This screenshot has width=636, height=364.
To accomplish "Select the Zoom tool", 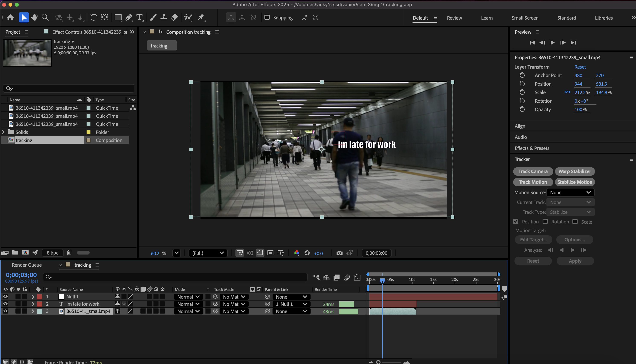I will pyautogui.click(x=45, y=17).
